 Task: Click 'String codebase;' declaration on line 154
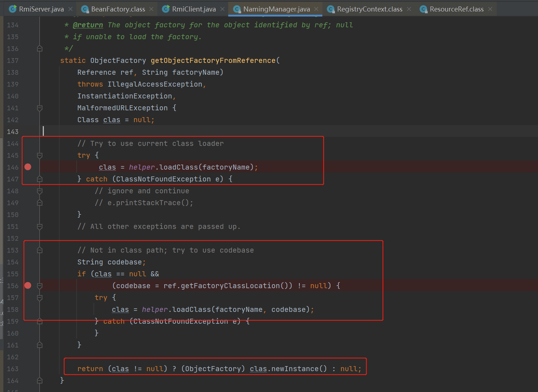pyautogui.click(x=111, y=262)
